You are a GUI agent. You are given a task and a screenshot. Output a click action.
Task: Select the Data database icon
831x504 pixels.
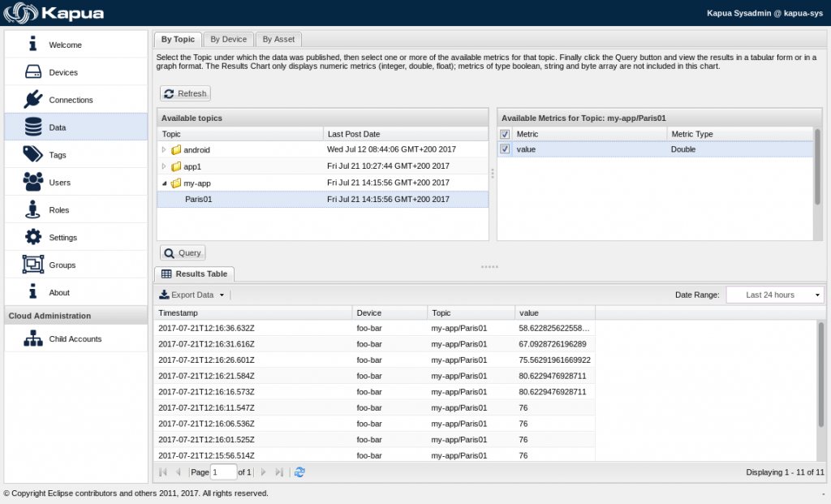click(32, 127)
